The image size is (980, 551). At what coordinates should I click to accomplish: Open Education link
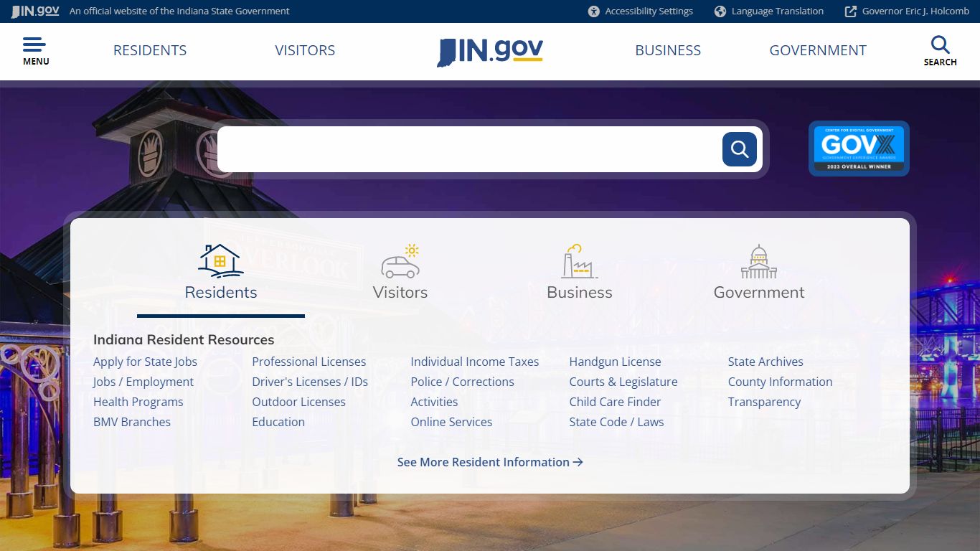278,422
